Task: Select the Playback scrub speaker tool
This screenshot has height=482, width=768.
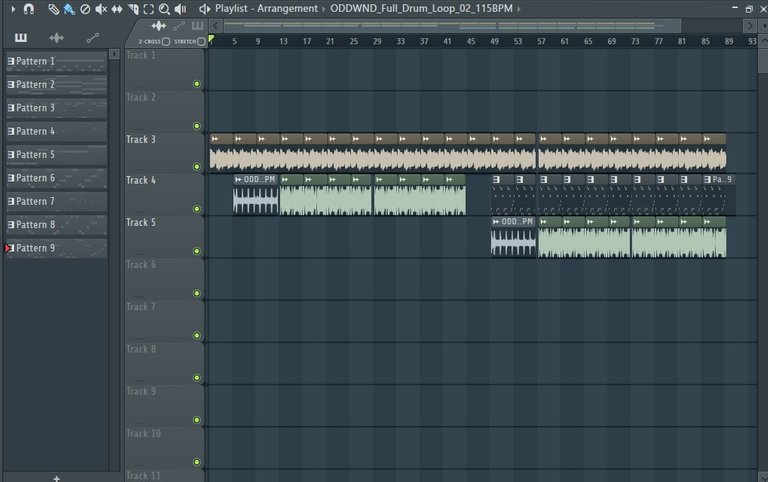Action: point(180,9)
